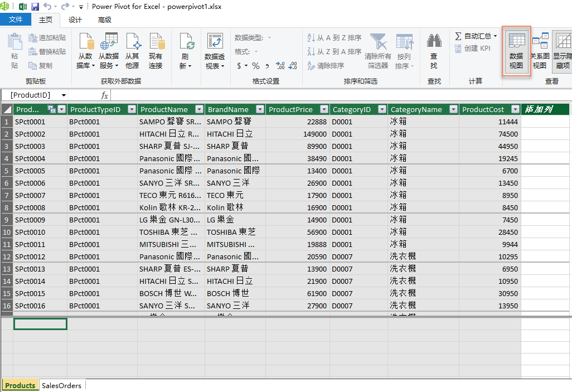Select the Design (设计) ribbon tab
Image resolution: width=572 pixels, height=392 pixels.
(75, 20)
